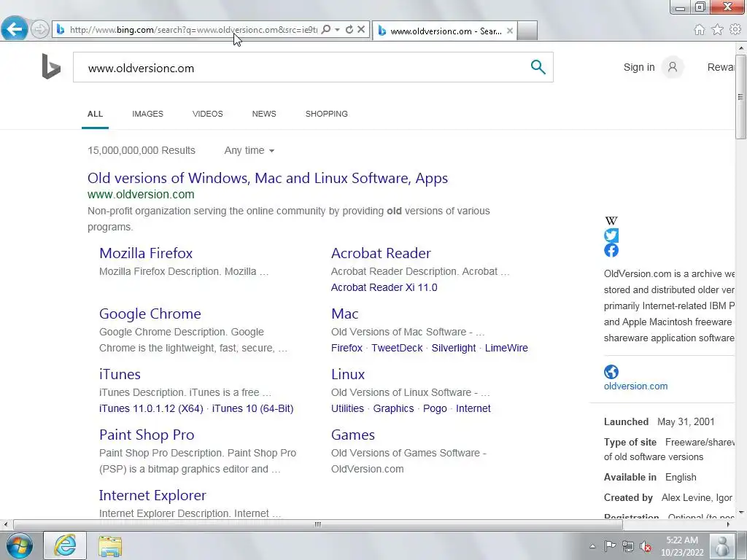Switch to the NEWS tab

click(264, 114)
